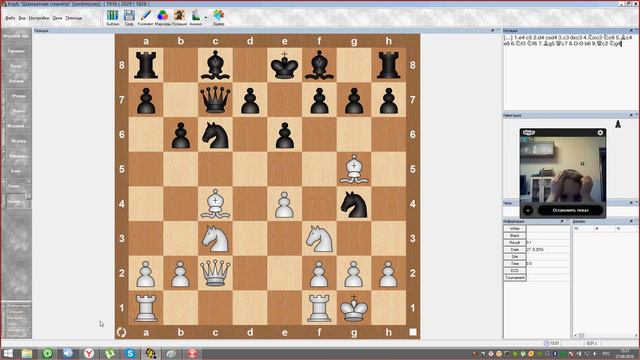Select the black bishop on c8

coord(215,65)
